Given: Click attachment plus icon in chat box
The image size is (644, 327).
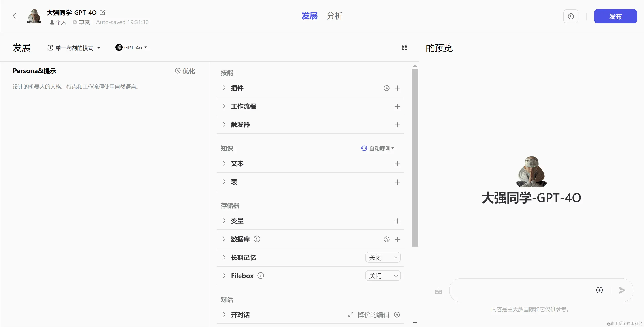Looking at the screenshot, I should (599, 290).
